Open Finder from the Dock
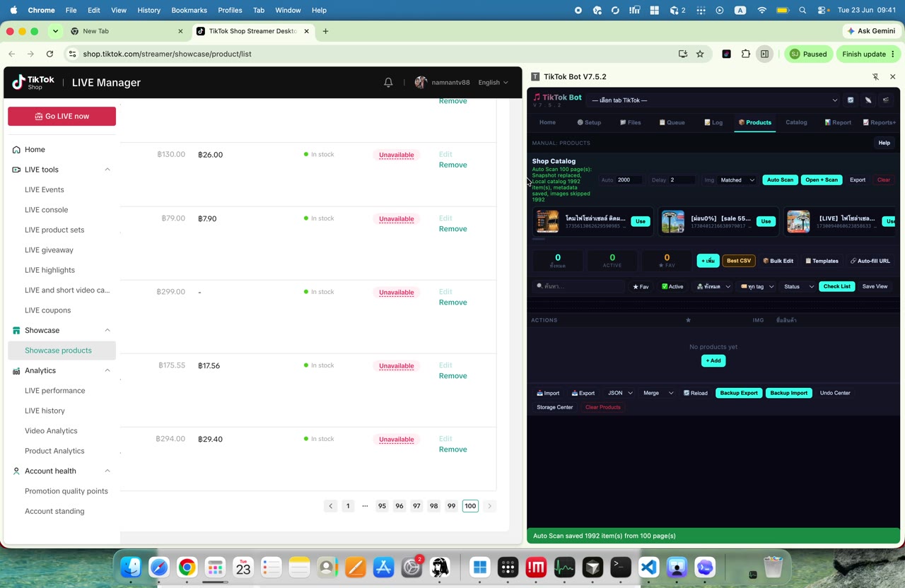Image resolution: width=905 pixels, height=588 pixels. [x=131, y=567]
